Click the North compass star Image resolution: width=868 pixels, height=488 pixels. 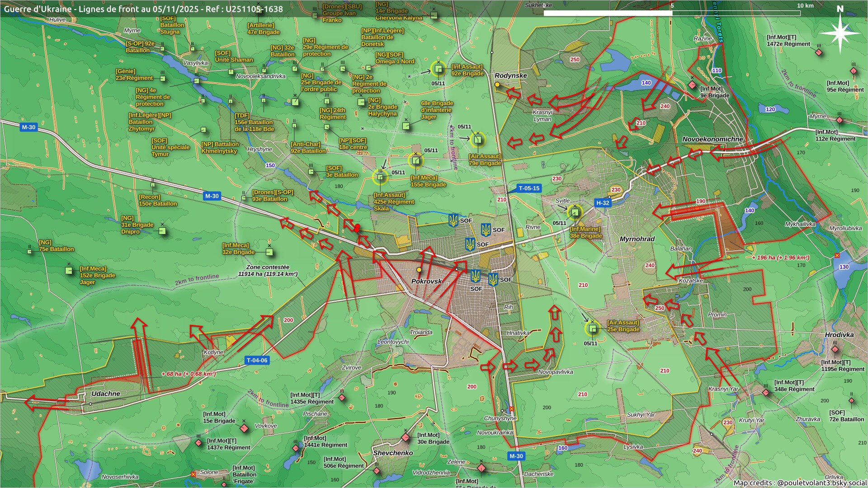[x=840, y=33]
